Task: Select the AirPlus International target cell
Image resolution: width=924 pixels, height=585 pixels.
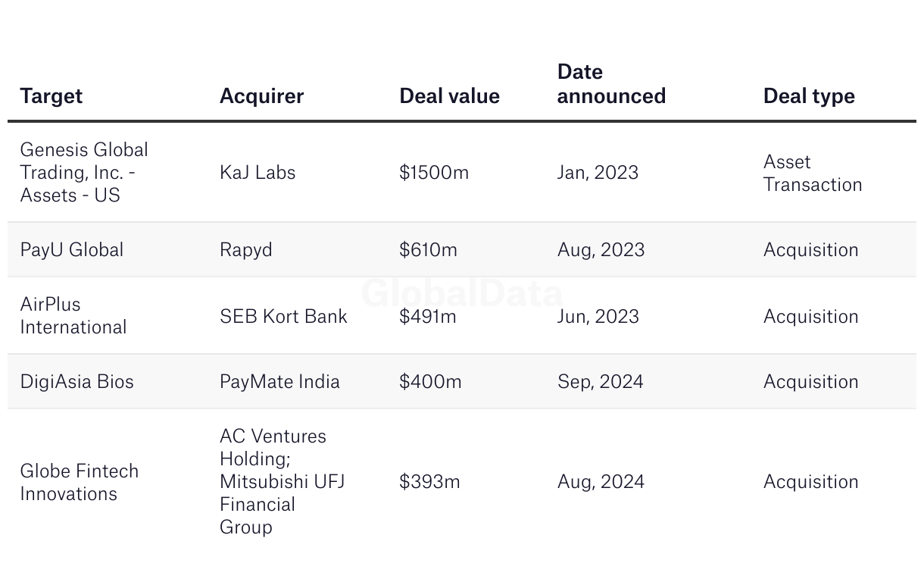Action: (x=73, y=315)
